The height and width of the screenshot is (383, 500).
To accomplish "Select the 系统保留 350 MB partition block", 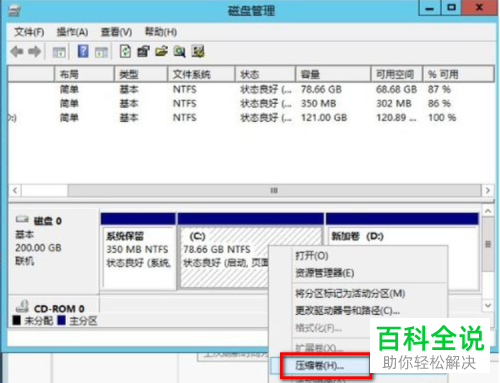I will click(138, 251).
